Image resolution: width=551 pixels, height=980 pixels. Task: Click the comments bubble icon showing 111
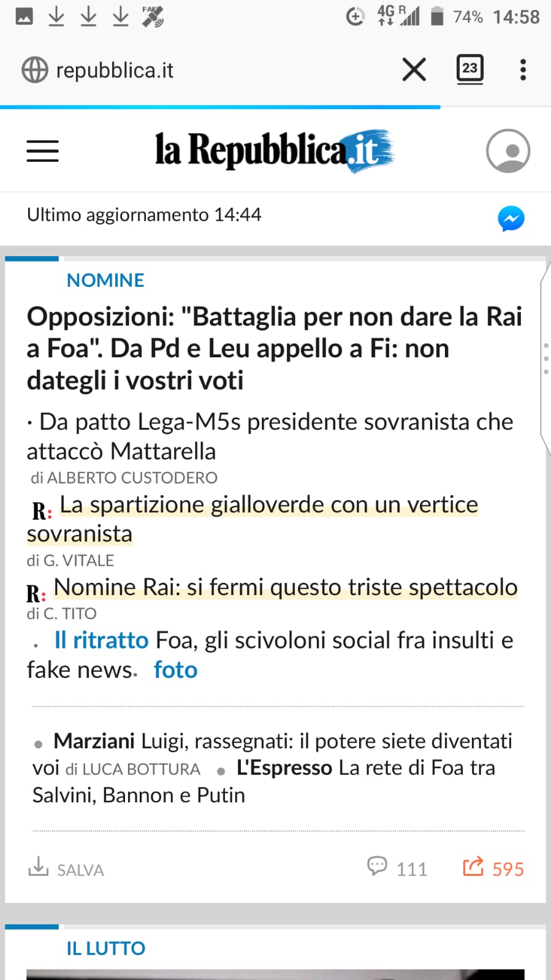378,867
